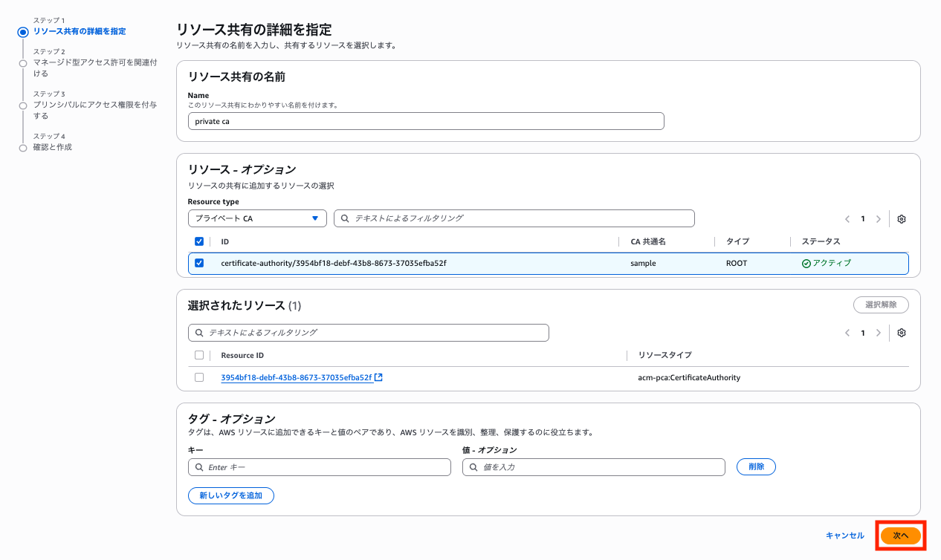Viewport: 941px width, 560px height.
Task: Click next page arrow in Resources table
Action: tap(879, 219)
